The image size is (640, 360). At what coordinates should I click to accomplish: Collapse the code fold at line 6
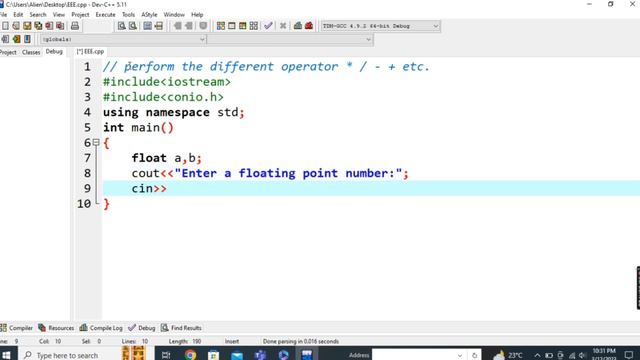(x=96, y=142)
